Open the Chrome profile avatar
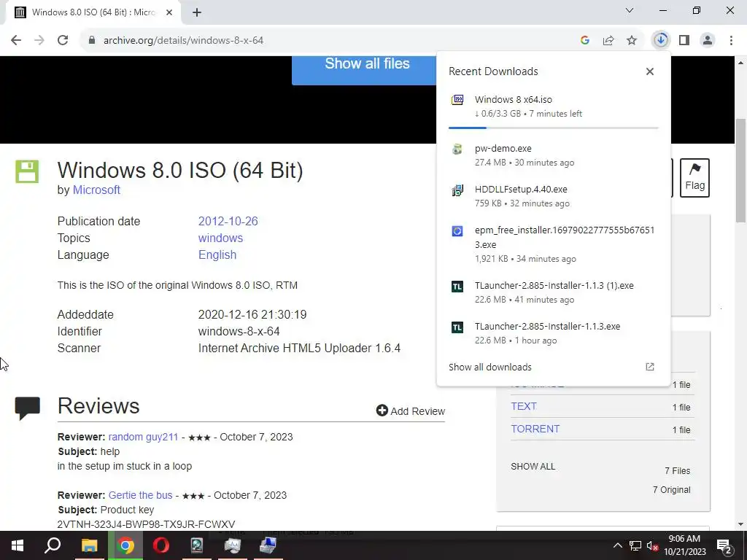The image size is (747, 560). (x=708, y=41)
